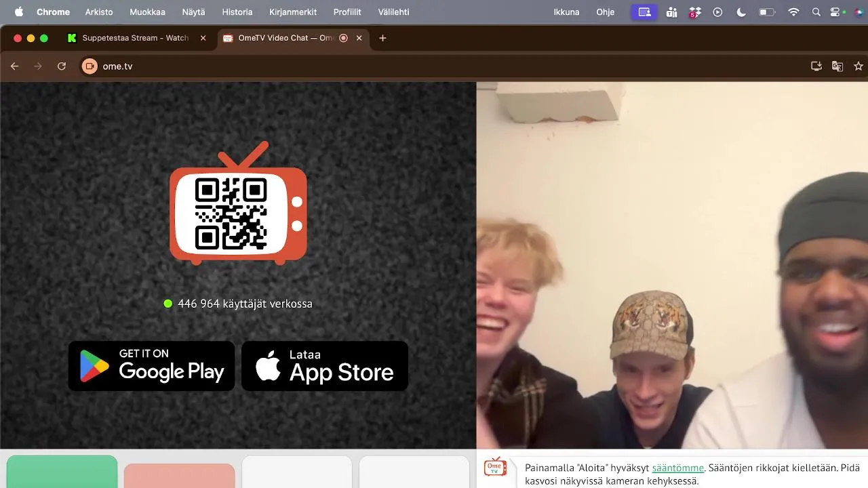Open the Google Translate page icon
This screenshot has height=488, width=868.
pyautogui.click(x=837, y=66)
